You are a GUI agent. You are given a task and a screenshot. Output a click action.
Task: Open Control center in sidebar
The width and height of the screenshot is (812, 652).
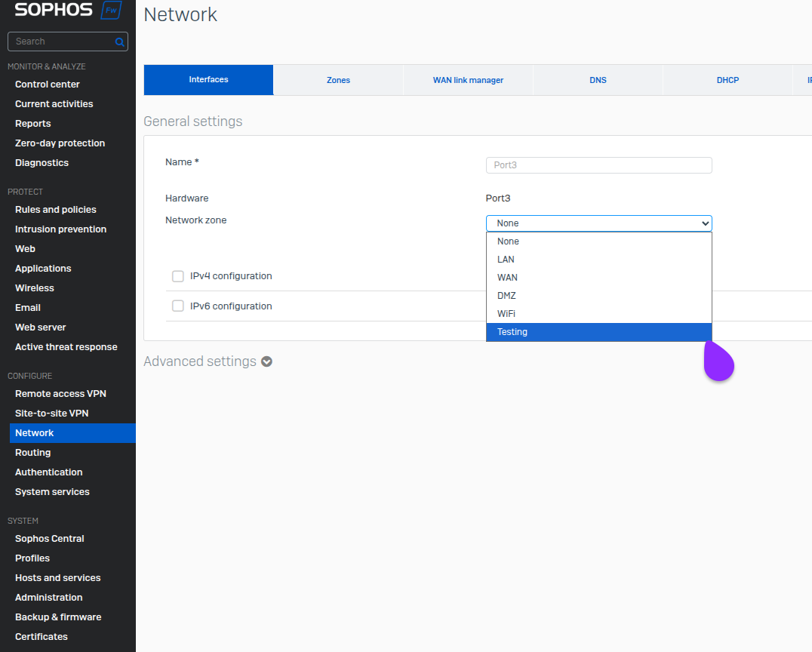(x=48, y=85)
